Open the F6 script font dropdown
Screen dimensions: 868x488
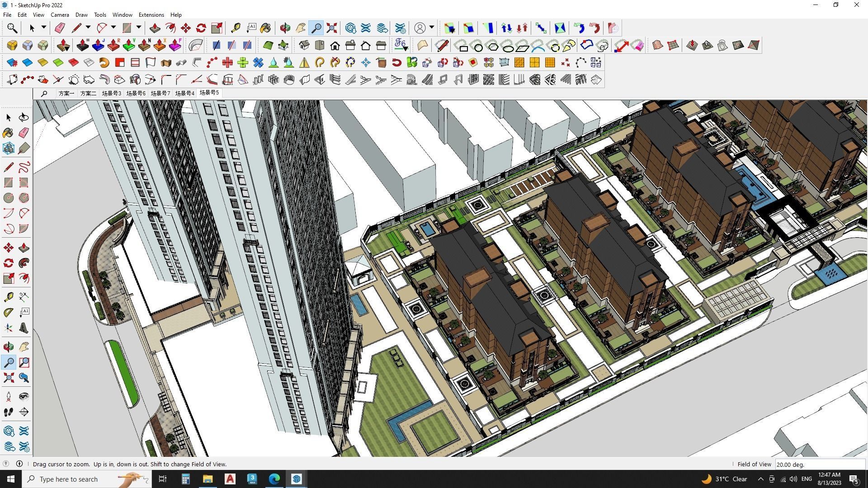pyautogui.click(x=401, y=45)
